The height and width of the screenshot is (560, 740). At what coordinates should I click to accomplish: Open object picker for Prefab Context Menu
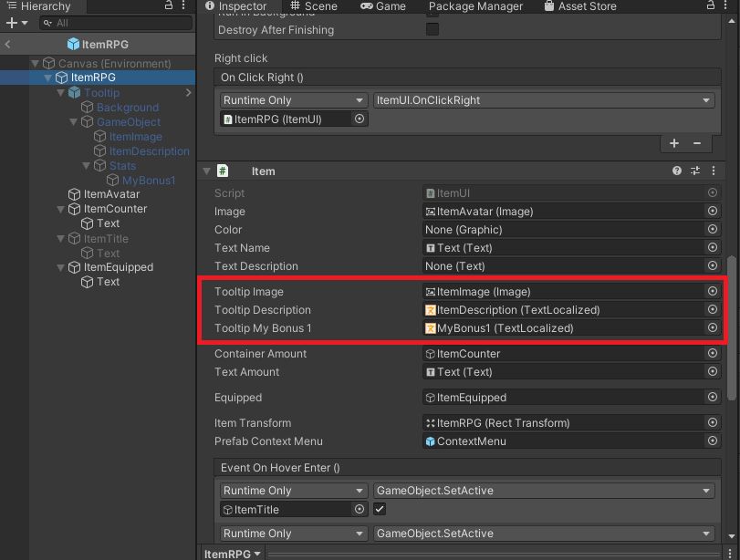713,441
